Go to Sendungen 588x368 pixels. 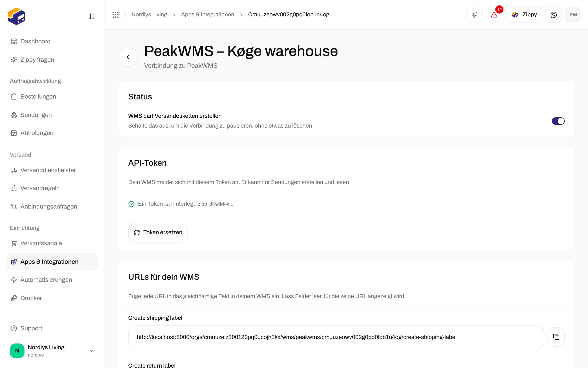(x=52, y=115)
